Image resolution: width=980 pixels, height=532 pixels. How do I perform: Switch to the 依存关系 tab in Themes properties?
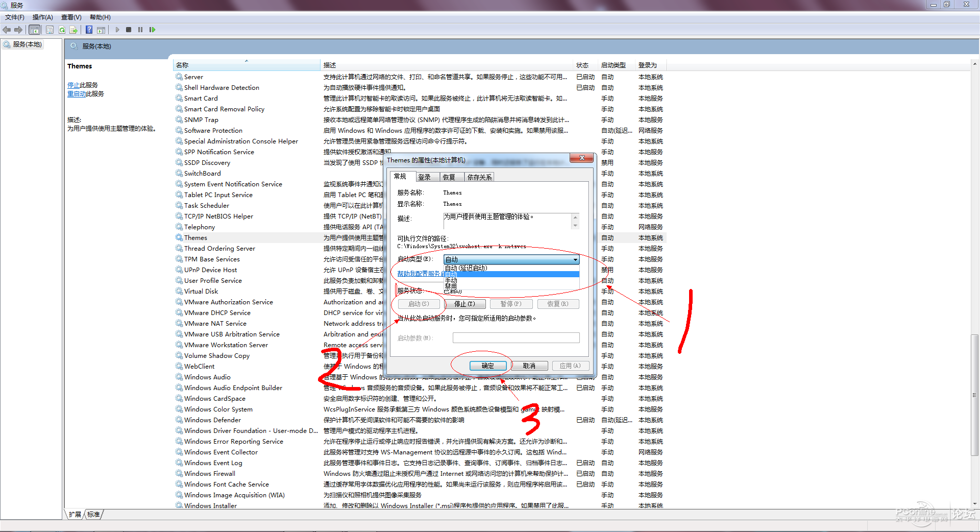pyautogui.click(x=479, y=177)
